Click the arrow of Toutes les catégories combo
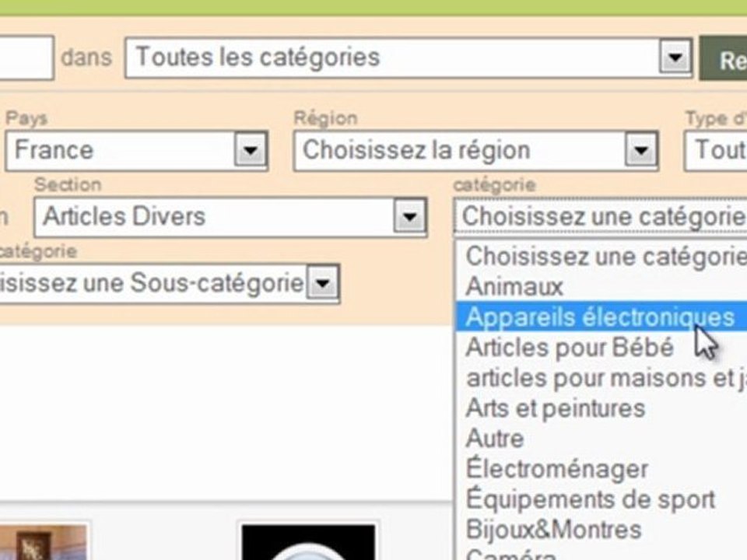Image resolution: width=747 pixels, height=560 pixels. 675,57
